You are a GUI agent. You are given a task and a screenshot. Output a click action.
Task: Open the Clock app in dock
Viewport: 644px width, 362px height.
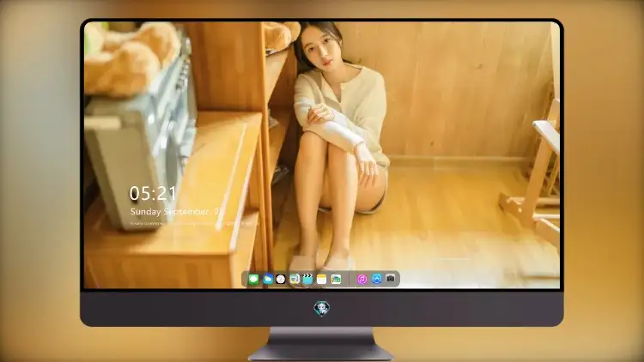281,279
